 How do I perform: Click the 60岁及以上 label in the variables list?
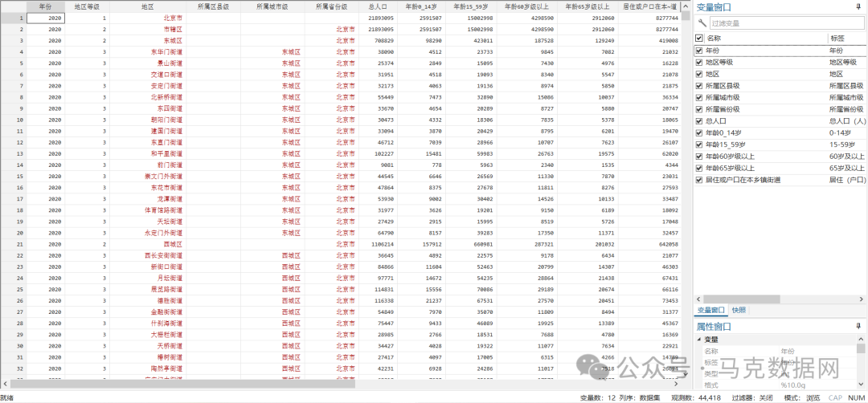pos(846,157)
